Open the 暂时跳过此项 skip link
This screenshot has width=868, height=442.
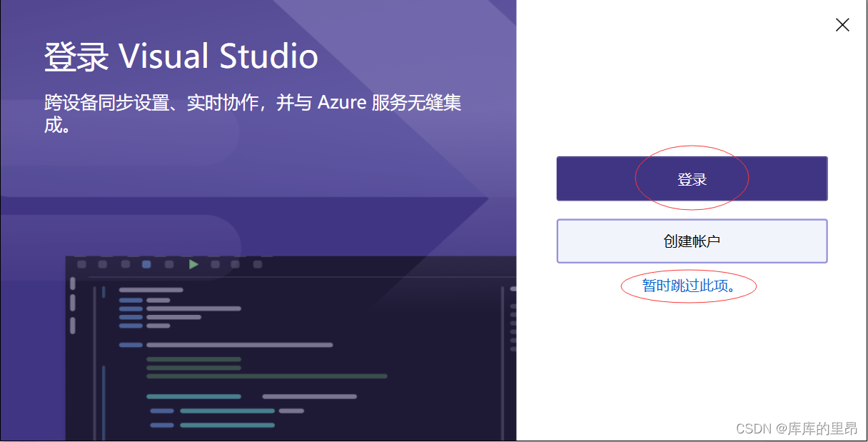[x=687, y=286]
